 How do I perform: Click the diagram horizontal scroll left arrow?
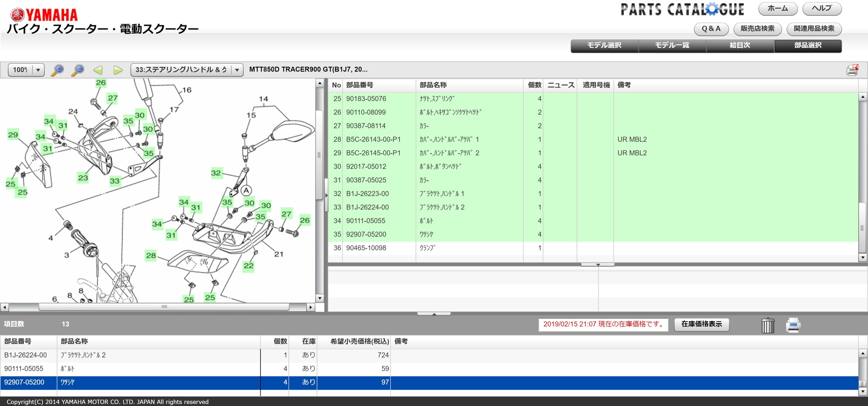4,308
